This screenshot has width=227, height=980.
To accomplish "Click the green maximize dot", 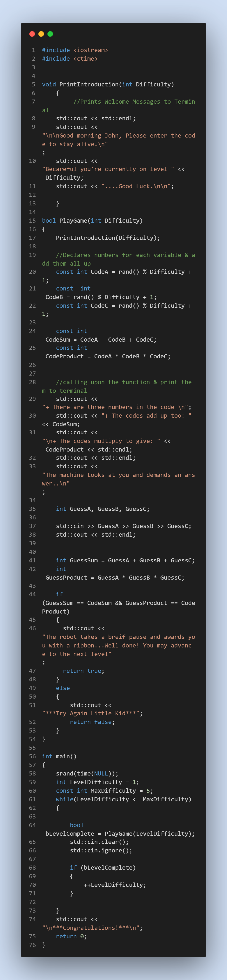I will (50, 34).
